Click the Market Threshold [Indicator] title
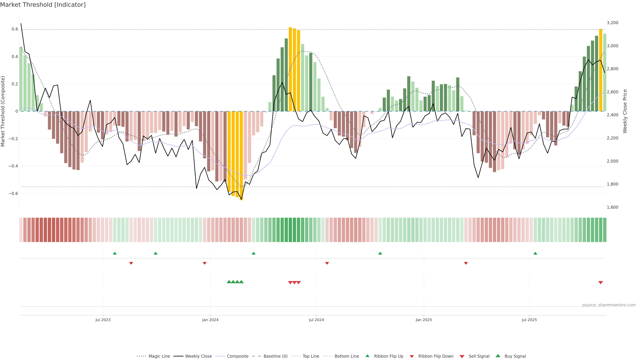This screenshot has width=644, height=362. coord(43,5)
